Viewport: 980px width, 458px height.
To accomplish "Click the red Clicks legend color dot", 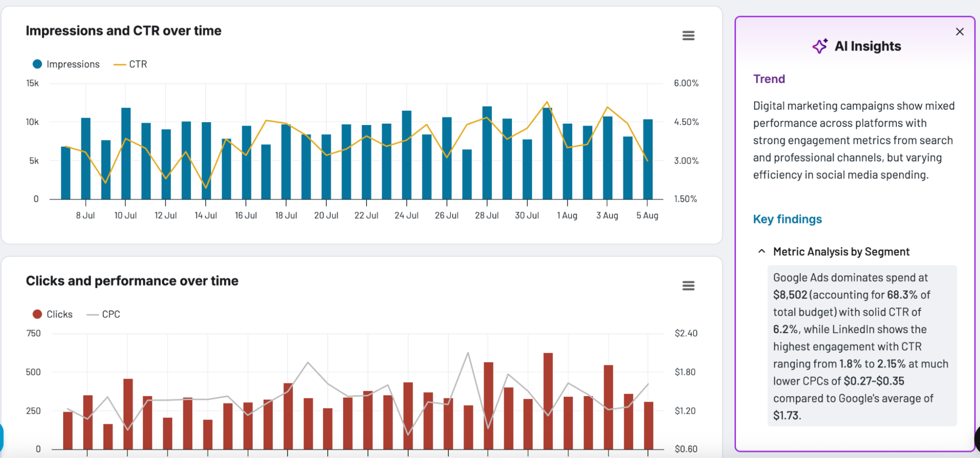I will click(37, 314).
